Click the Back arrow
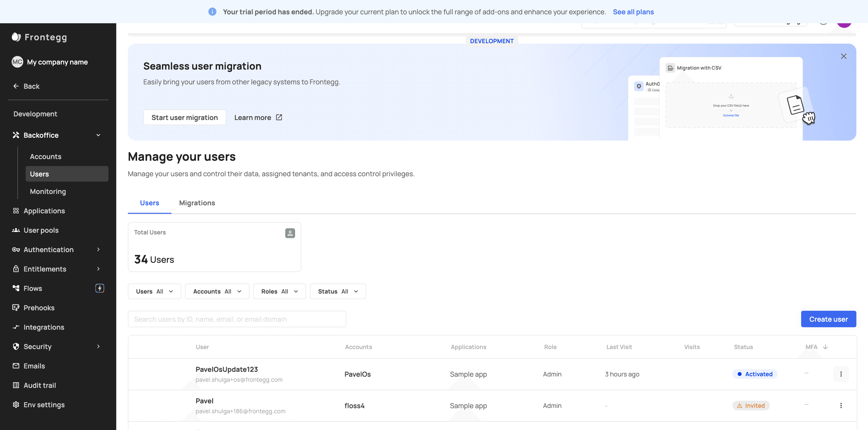This screenshot has width=868, height=430. 16,86
